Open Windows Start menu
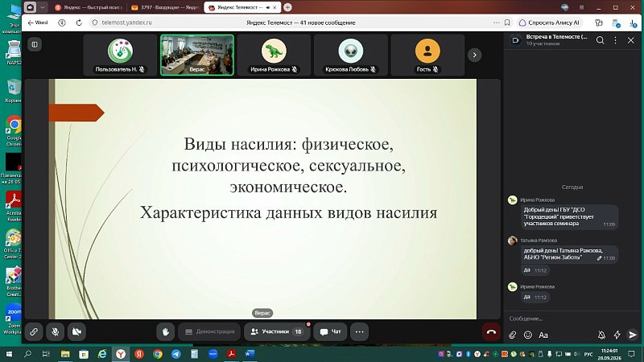This screenshot has width=644, height=362. point(9,354)
